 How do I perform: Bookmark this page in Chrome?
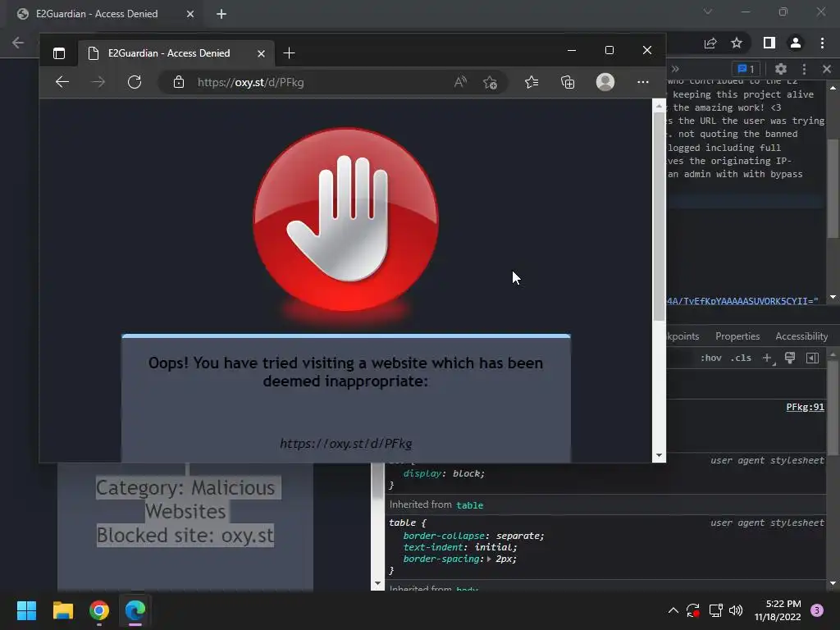737,43
